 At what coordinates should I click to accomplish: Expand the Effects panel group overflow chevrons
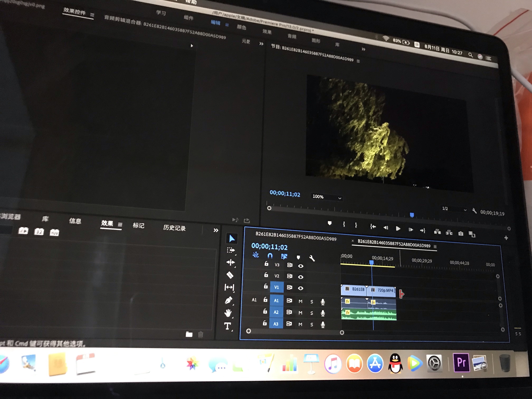coord(216,230)
